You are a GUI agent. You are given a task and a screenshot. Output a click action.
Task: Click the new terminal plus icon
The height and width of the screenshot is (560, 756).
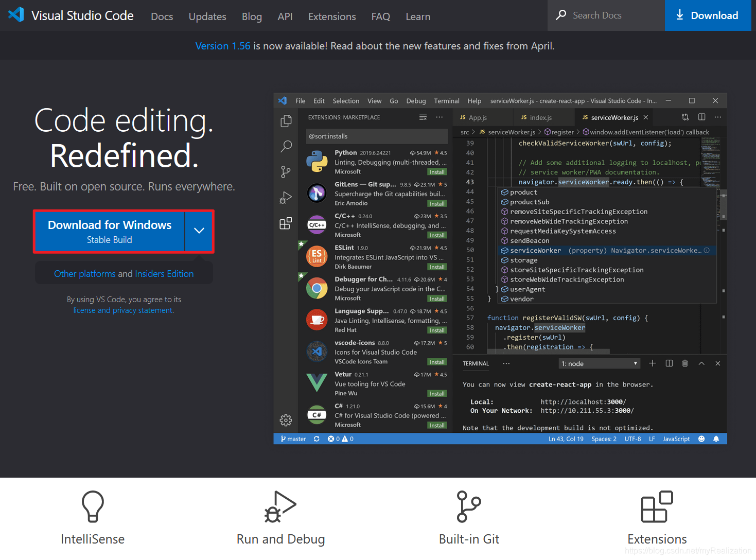pyautogui.click(x=652, y=363)
